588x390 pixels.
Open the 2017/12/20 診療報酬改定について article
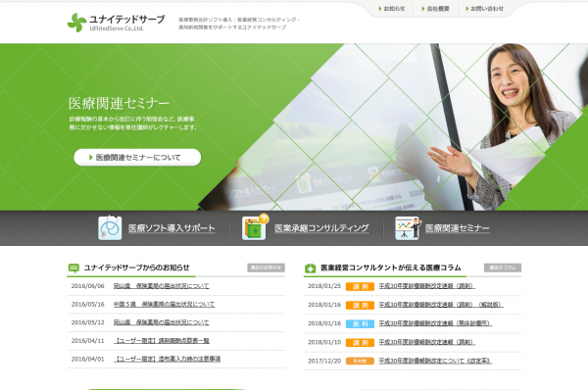[x=435, y=361]
